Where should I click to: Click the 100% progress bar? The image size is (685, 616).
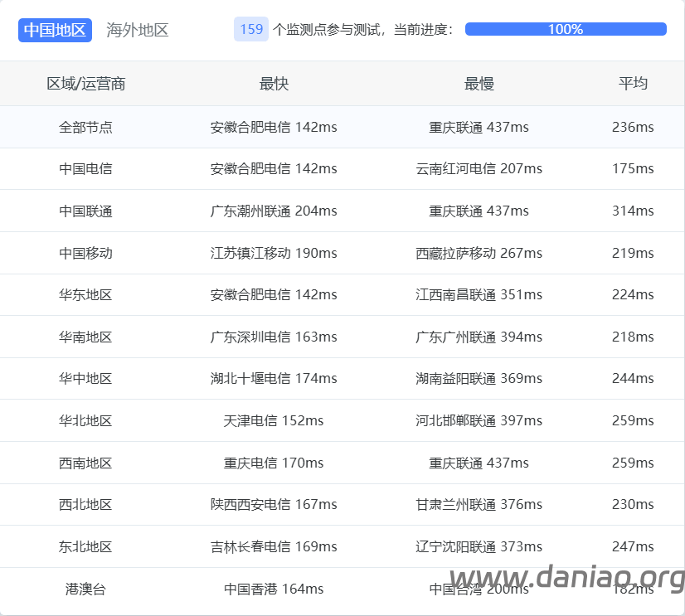[x=566, y=29]
